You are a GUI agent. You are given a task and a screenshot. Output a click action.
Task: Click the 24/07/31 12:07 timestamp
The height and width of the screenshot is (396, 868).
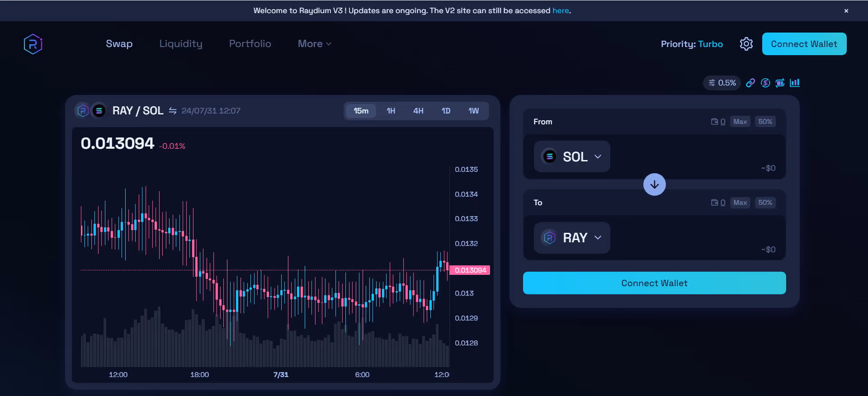coord(211,111)
